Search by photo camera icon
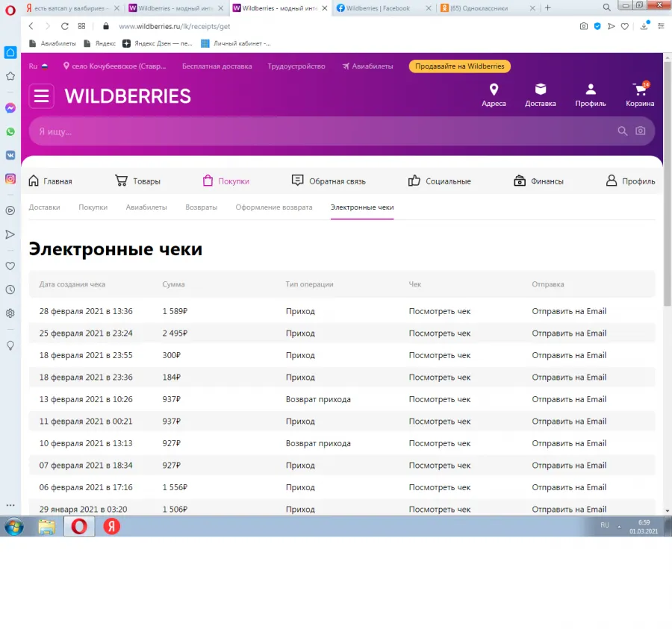Viewport: 672px width, 629px height. (x=641, y=131)
